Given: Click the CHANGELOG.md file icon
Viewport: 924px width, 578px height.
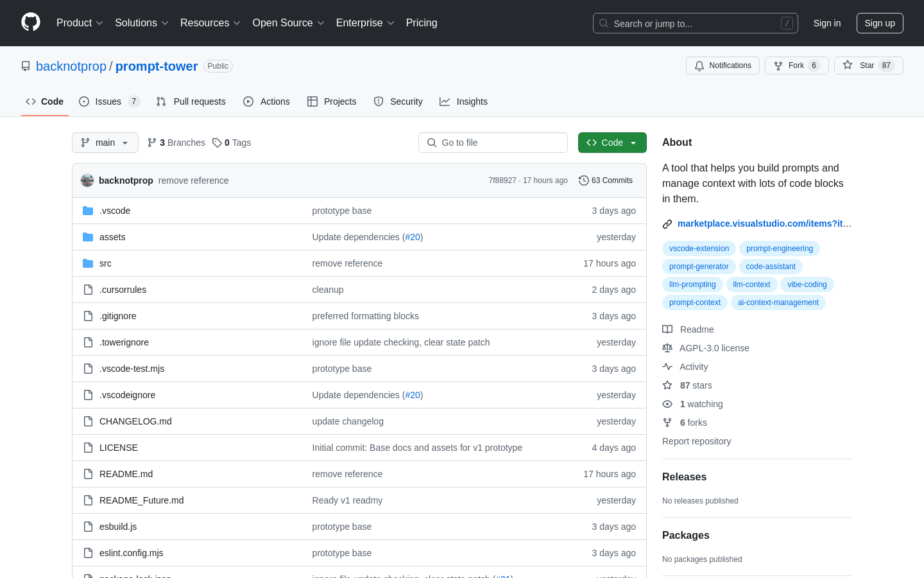Looking at the screenshot, I should tap(88, 421).
